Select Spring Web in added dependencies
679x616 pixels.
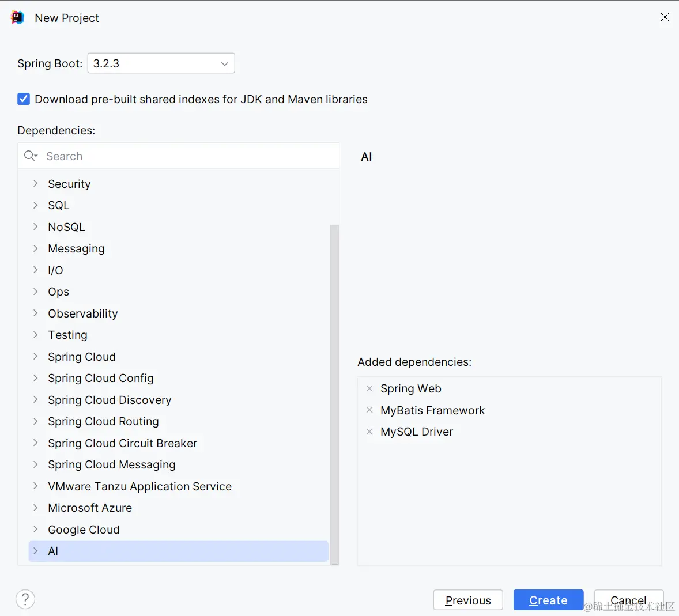pos(411,389)
